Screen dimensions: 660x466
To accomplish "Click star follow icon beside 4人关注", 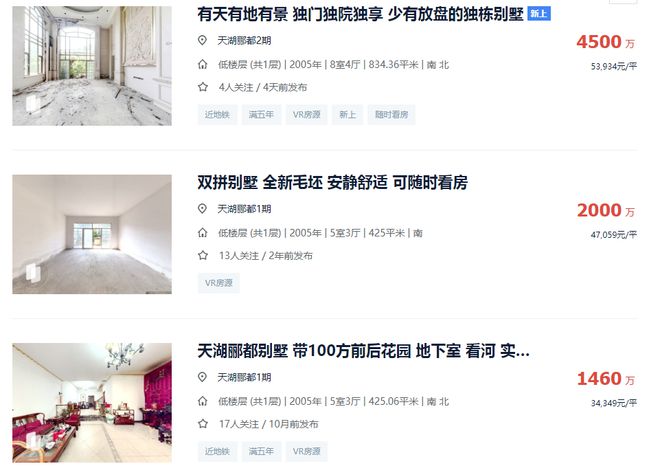I will [x=203, y=87].
